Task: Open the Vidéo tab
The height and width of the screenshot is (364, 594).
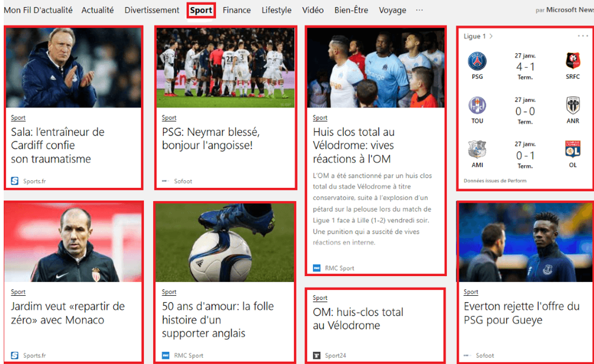Action: pos(313,10)
